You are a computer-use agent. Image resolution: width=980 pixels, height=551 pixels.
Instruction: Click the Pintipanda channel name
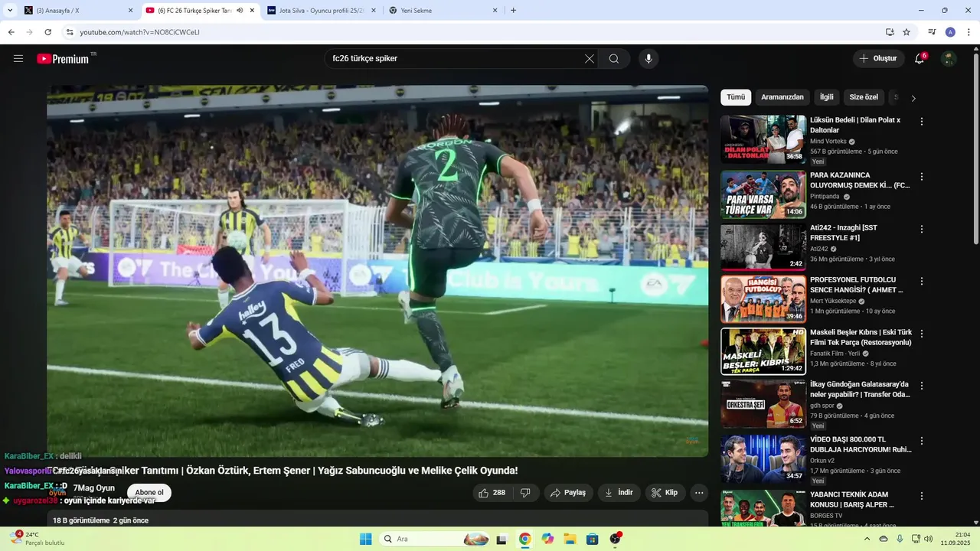pos(825,197)
